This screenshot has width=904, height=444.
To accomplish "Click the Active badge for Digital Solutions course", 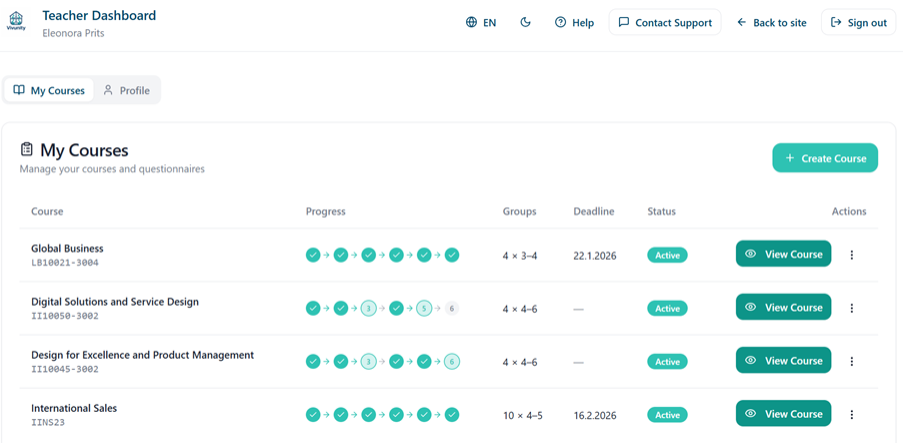I will (x=667, y=308).
